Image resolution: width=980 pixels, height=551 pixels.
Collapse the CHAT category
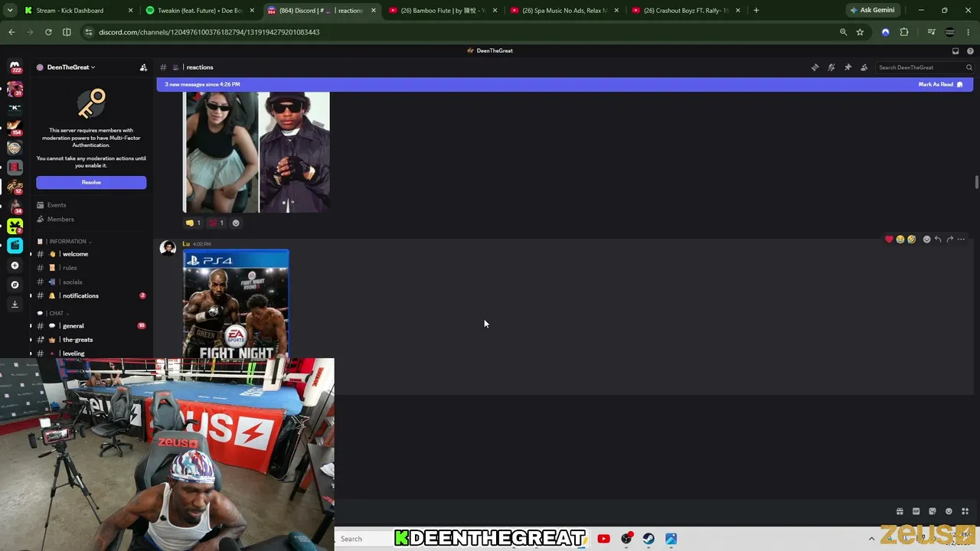(x=57, y=313)
